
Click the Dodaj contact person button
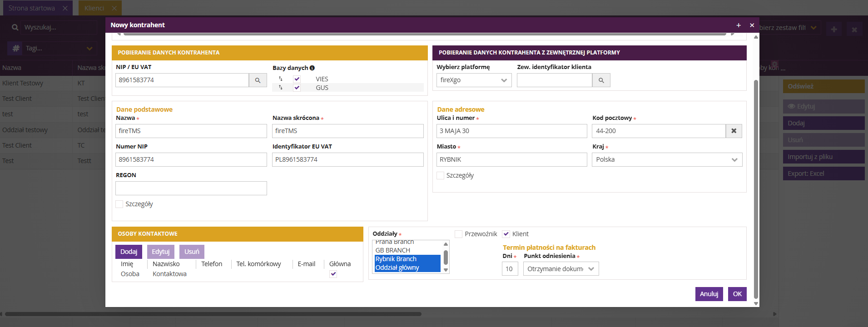click(129, 252)
